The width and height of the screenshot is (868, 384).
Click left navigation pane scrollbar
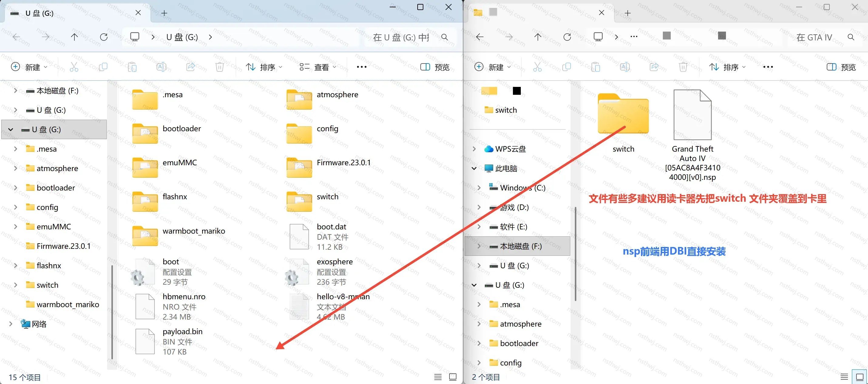[112, 312]
